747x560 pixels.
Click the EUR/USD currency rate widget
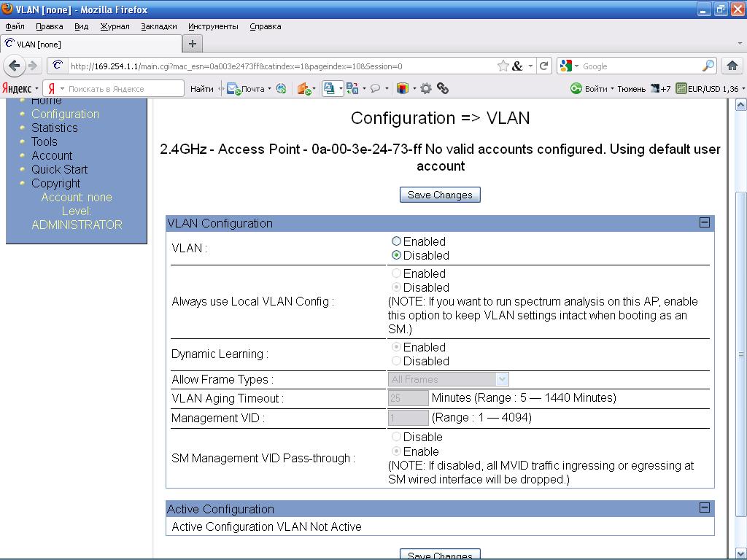[x=707, y=89]
